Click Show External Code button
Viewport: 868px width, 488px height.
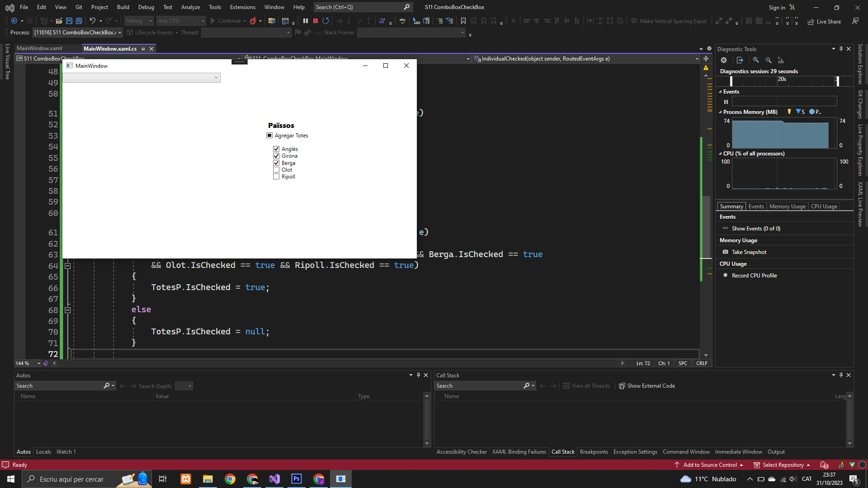point(647,386)
